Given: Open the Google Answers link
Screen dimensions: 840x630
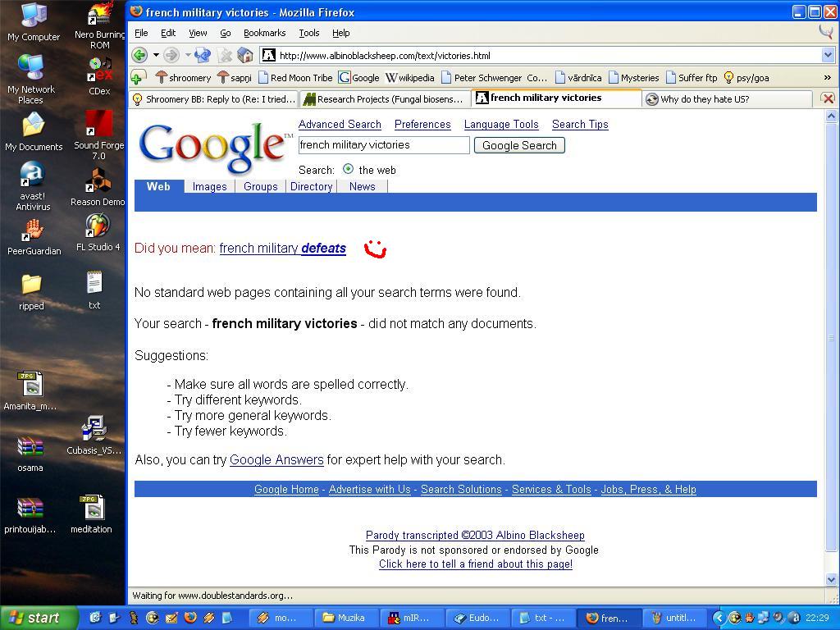Looking at the screenshot, I should click(x=276, y=459).
